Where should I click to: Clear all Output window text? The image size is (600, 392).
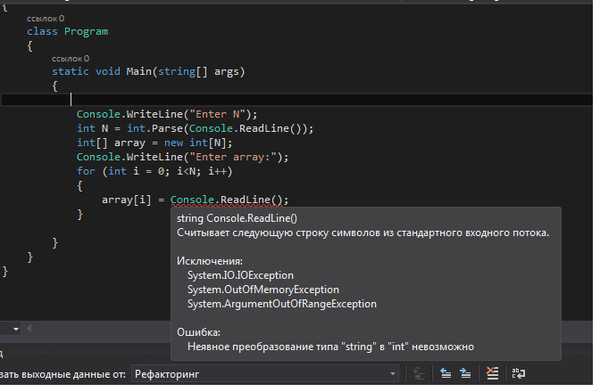[x=492, y=373]
